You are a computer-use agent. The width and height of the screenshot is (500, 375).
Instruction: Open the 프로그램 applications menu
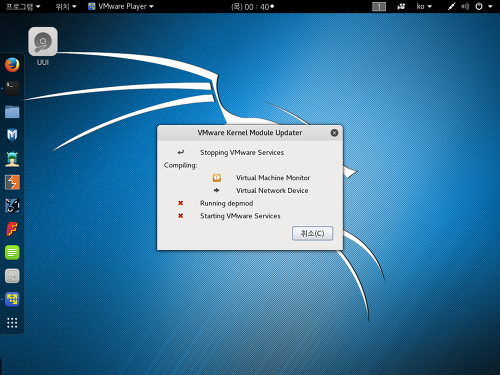[23, 6]
